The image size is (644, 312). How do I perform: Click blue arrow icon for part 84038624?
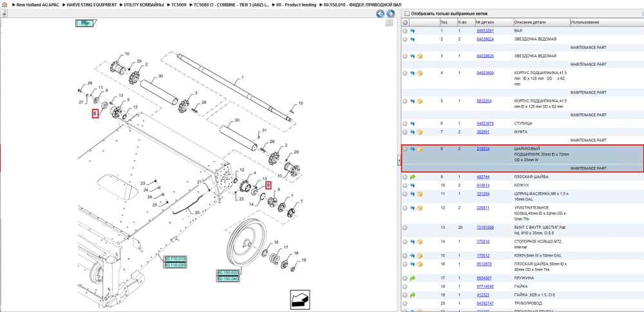tap(413, 39)
